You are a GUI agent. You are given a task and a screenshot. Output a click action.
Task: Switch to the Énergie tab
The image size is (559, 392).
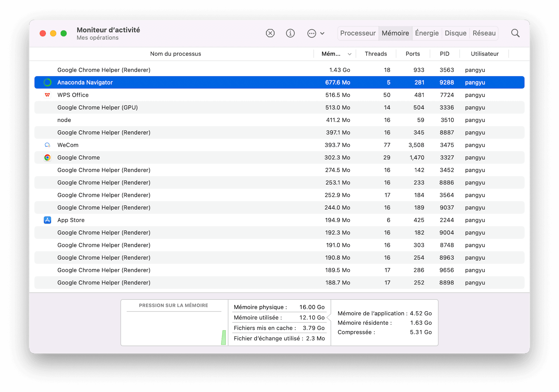427,33
